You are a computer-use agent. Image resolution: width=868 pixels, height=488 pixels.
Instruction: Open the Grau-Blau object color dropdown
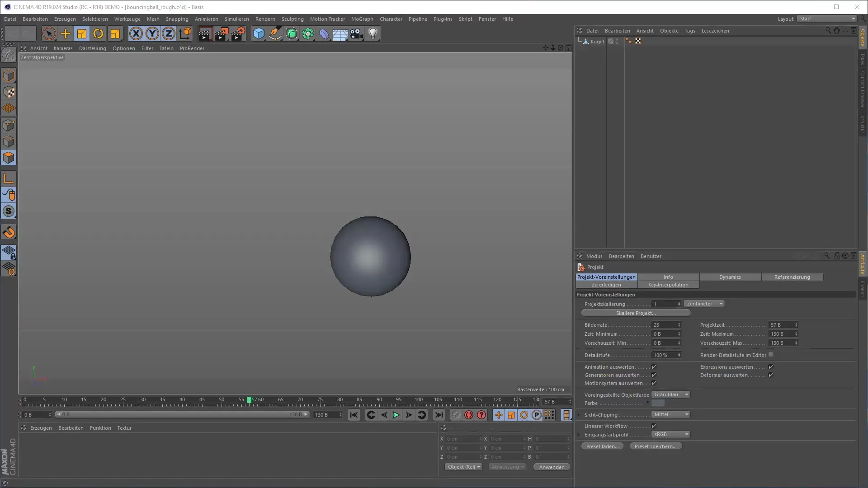pos(670,394)
